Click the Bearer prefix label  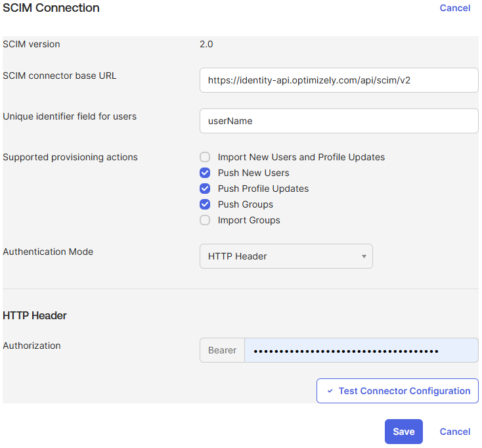222,350
